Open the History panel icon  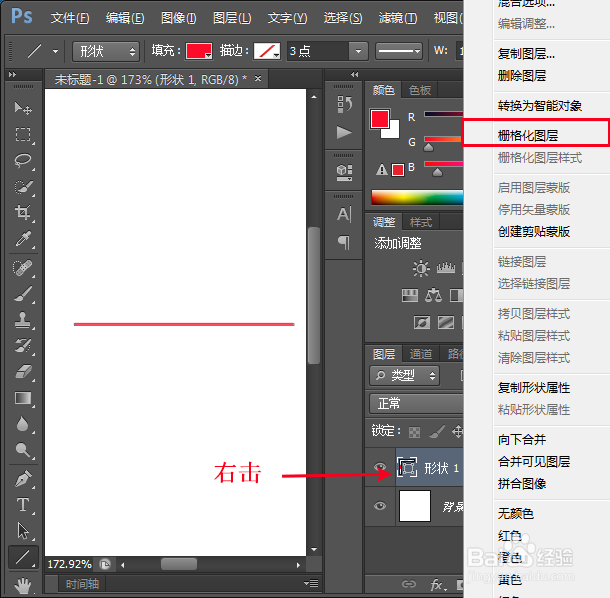pyautogui.click(x=344, y=105)
